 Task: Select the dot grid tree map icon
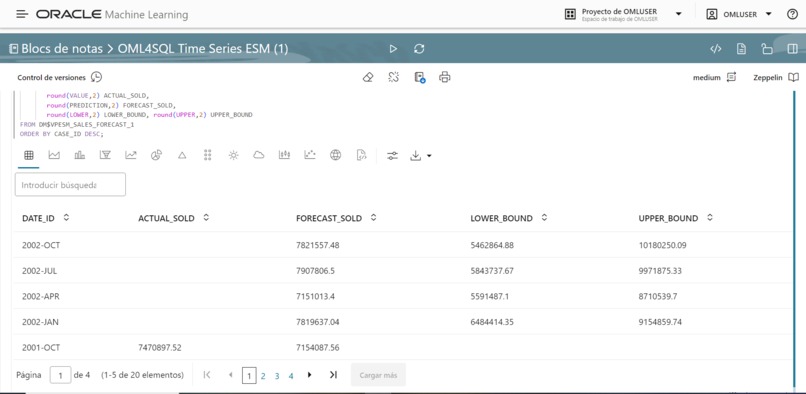coord(208,155)
